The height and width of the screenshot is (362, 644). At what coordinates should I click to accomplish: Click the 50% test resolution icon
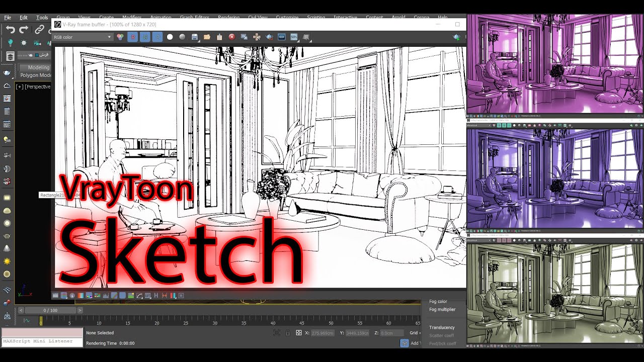tap(294, 37)
